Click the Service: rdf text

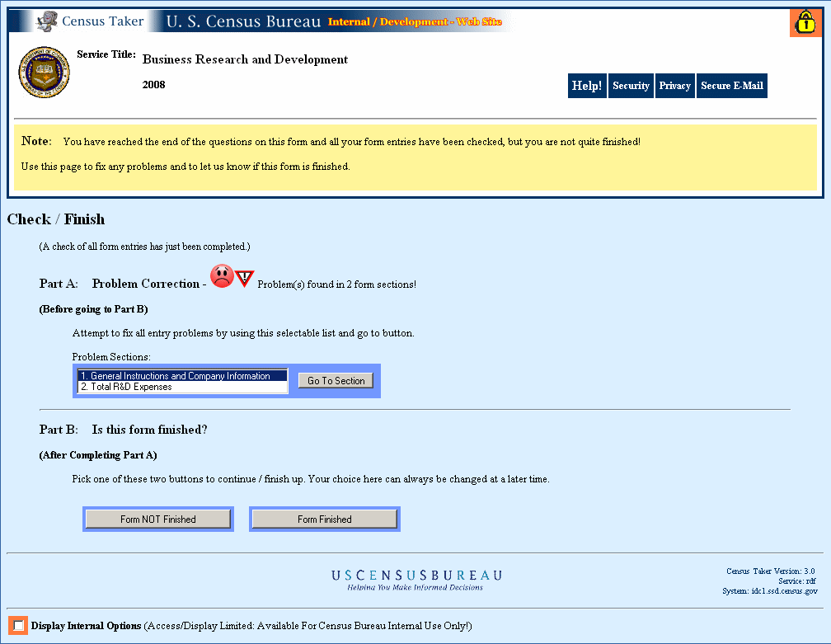[796, 581]
